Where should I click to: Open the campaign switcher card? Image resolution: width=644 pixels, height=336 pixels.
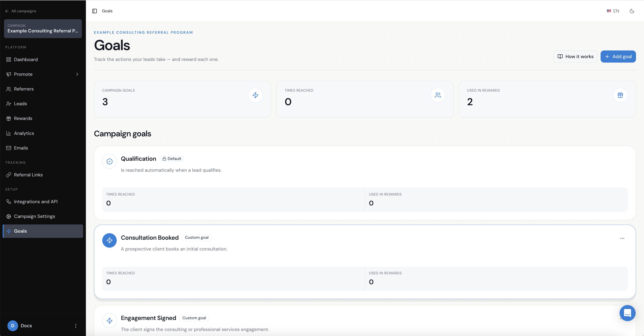click(x=43, y=29)
